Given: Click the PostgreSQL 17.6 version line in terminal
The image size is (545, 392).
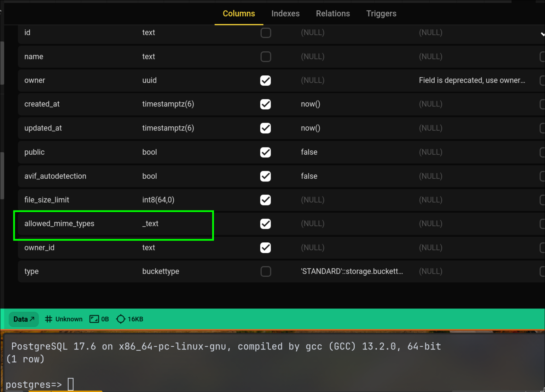Looking at the screenshot, I should click(226, 346).
